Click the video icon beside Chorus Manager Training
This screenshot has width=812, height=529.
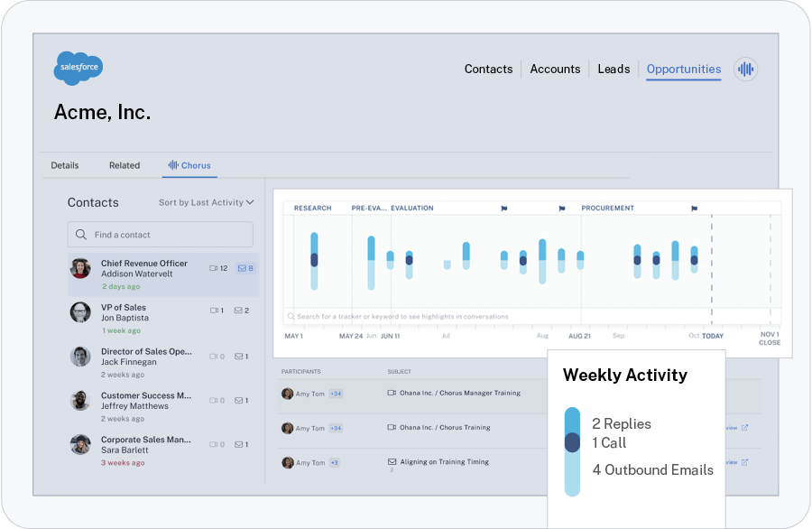[392, 393]
